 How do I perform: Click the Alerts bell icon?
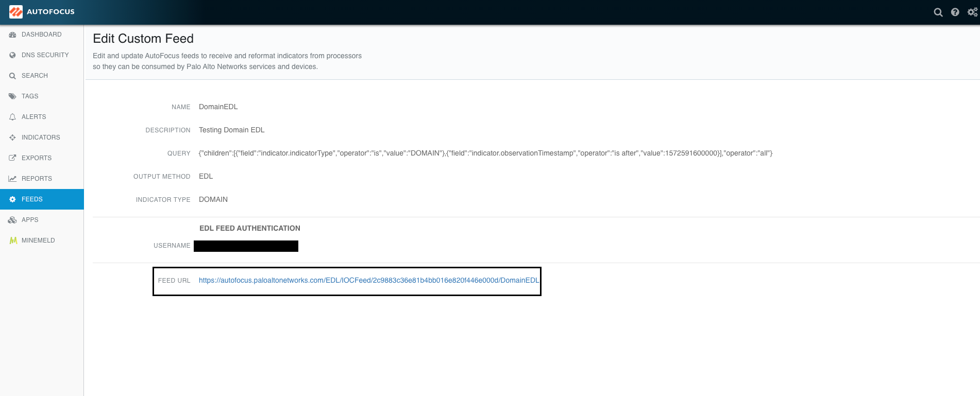pos(12,117)
